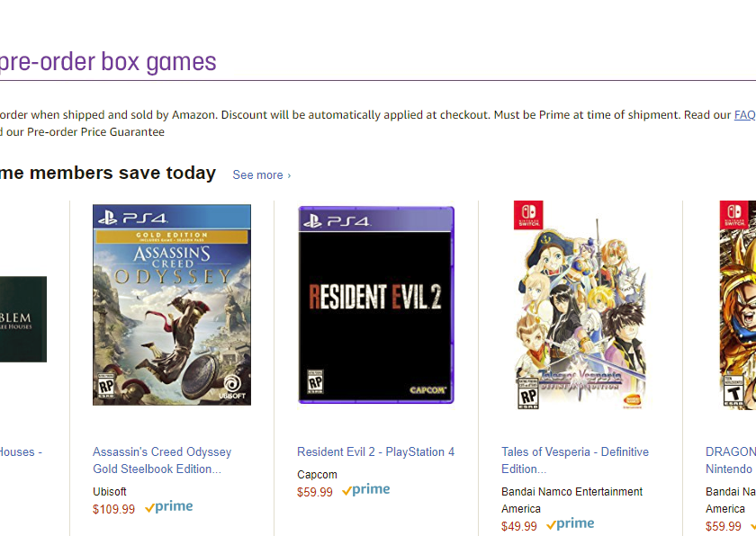The image size is (756, 536).
Task: Click the $49.99 price for Tales of Vesperia
Action: point(519,526)
